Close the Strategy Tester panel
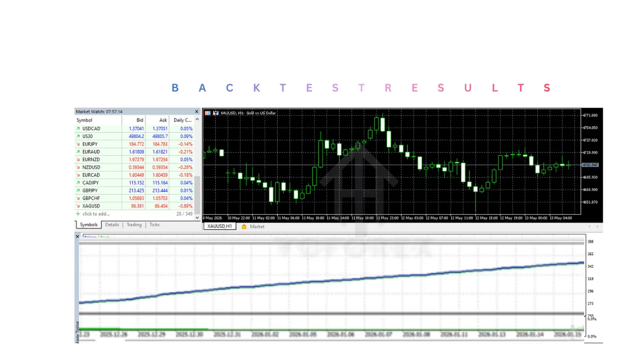The image size is (644, 362). click(x=77, y=236)
